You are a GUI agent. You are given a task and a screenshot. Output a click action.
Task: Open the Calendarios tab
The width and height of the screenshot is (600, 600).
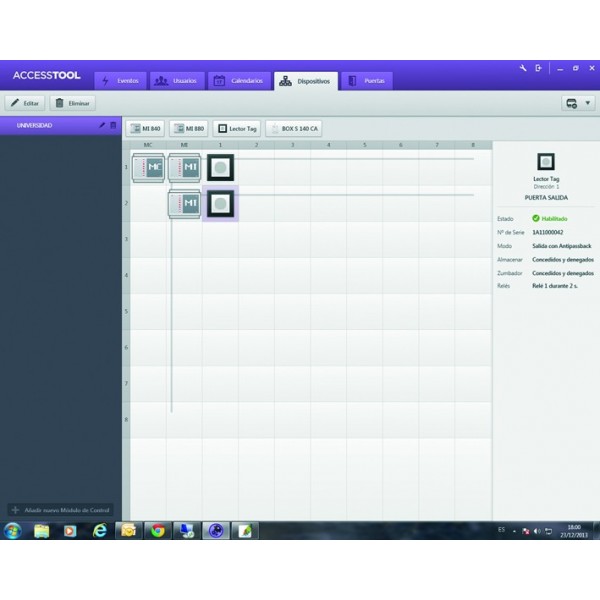click(x=240, y=80)
